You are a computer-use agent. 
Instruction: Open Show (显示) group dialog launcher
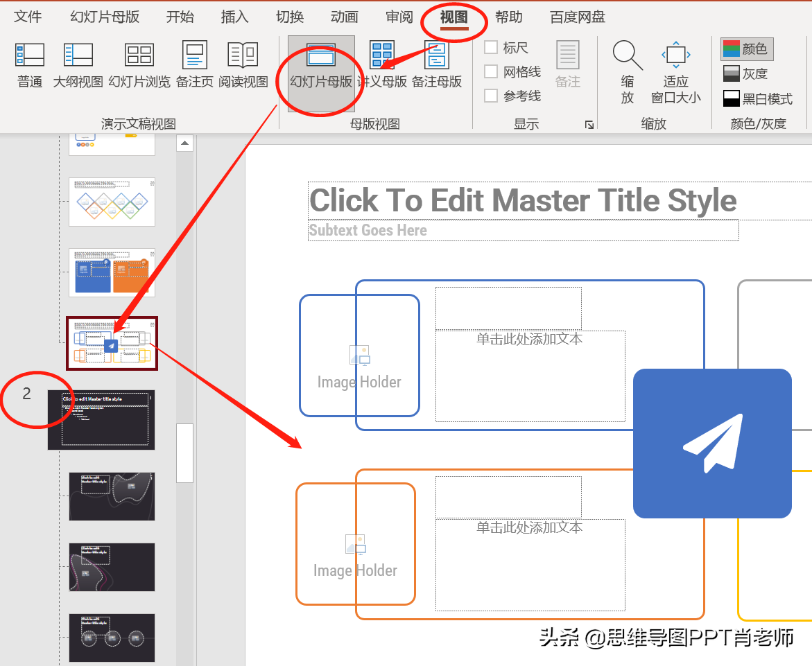[x=589, y=124]
